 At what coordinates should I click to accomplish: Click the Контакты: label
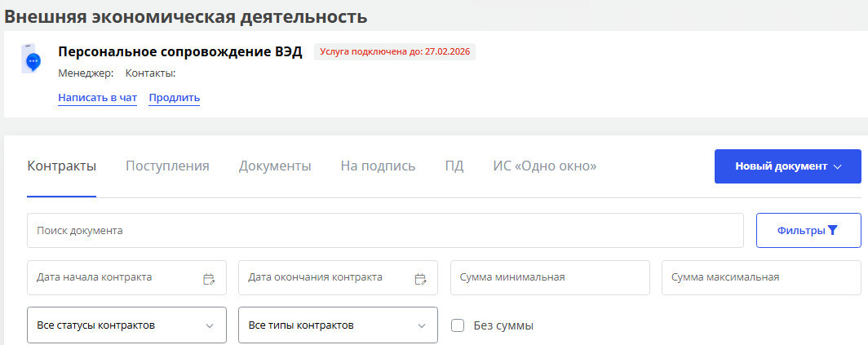click(151, 73)
